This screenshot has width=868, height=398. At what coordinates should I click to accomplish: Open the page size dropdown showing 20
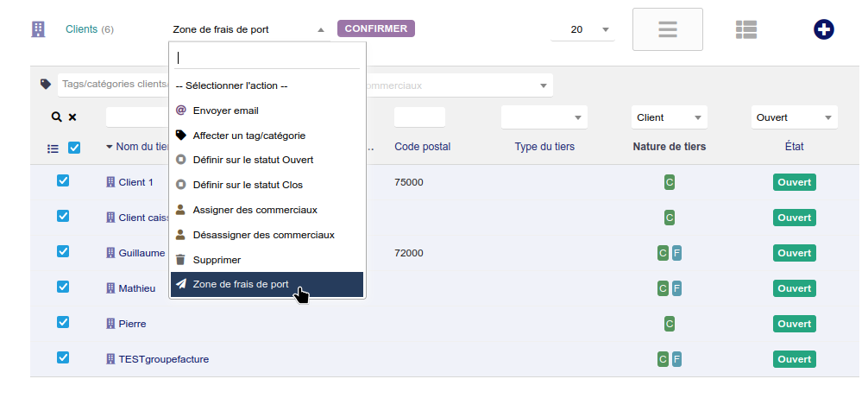click(x=582, y=29)
